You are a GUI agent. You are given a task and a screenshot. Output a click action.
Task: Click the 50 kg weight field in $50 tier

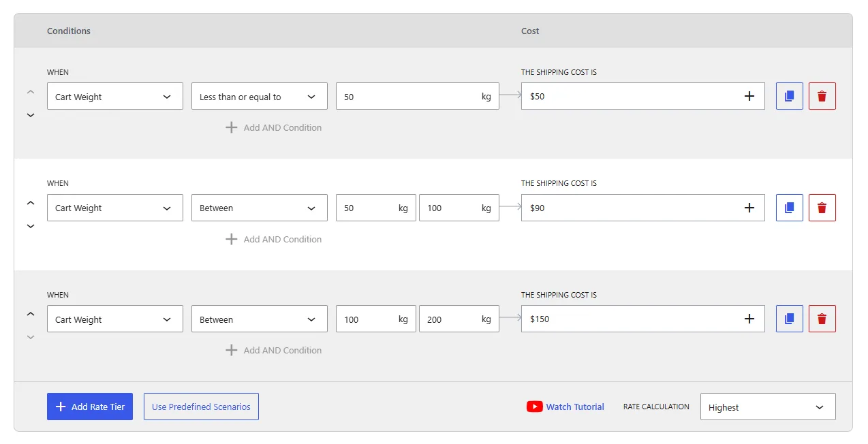(x=418, y=96)
